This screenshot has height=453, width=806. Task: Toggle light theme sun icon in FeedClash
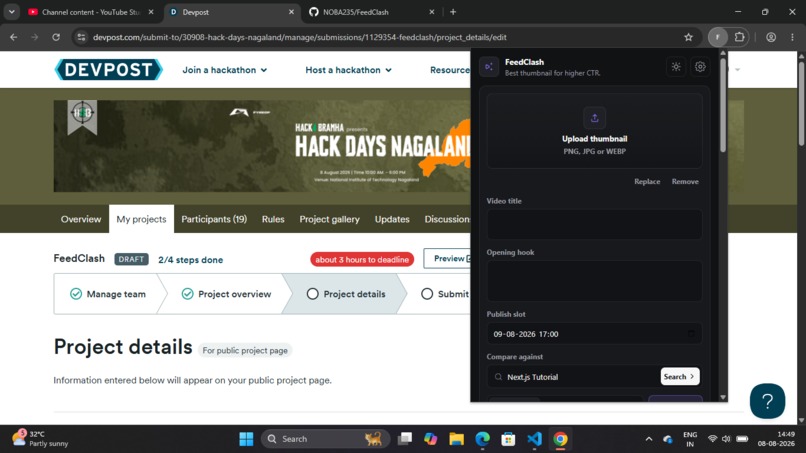point(676,67)
